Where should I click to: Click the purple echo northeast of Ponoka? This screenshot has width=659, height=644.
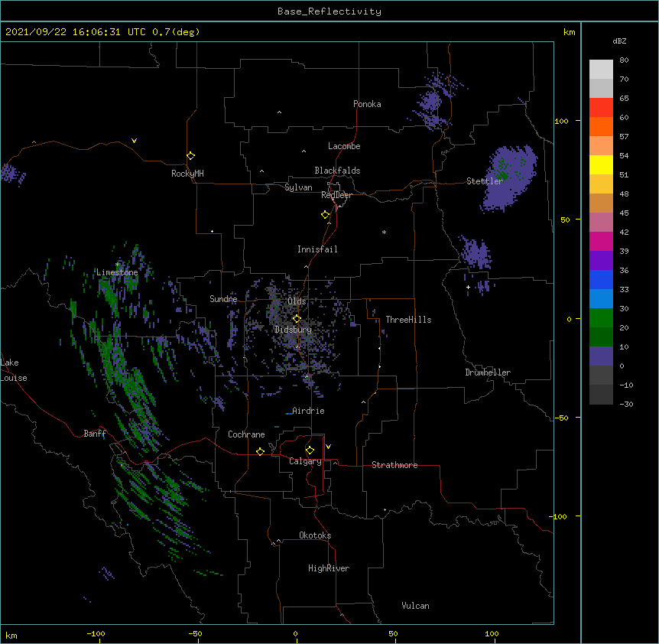tap(435, 101)
